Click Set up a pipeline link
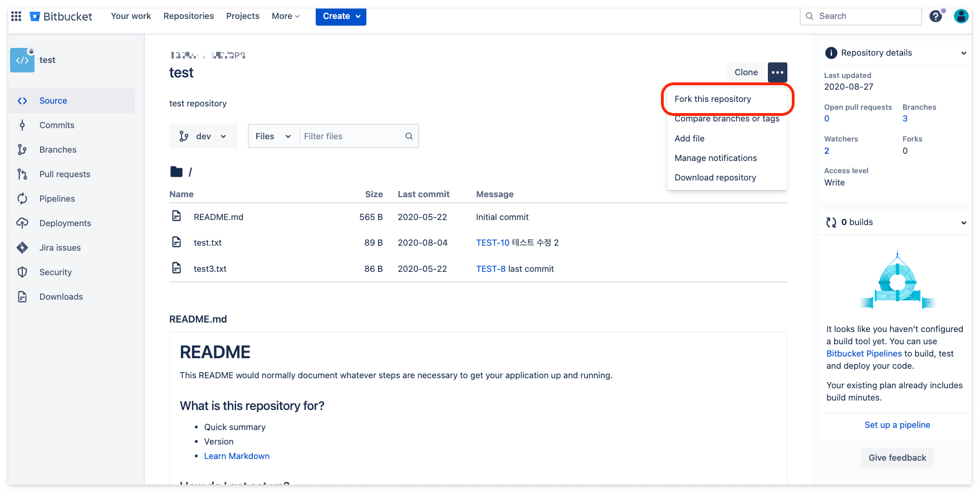The image size is (980, 493). (x=897, y=425)
